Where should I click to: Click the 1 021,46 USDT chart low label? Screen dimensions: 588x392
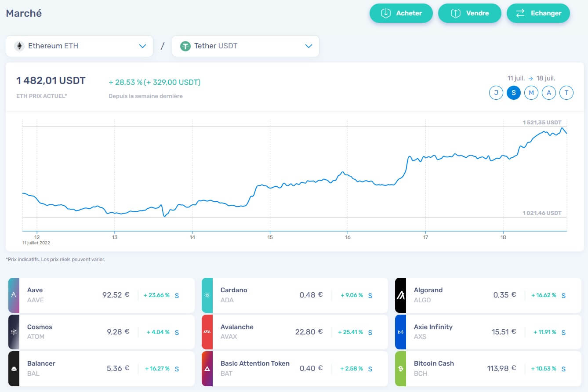tap(542, 213)
